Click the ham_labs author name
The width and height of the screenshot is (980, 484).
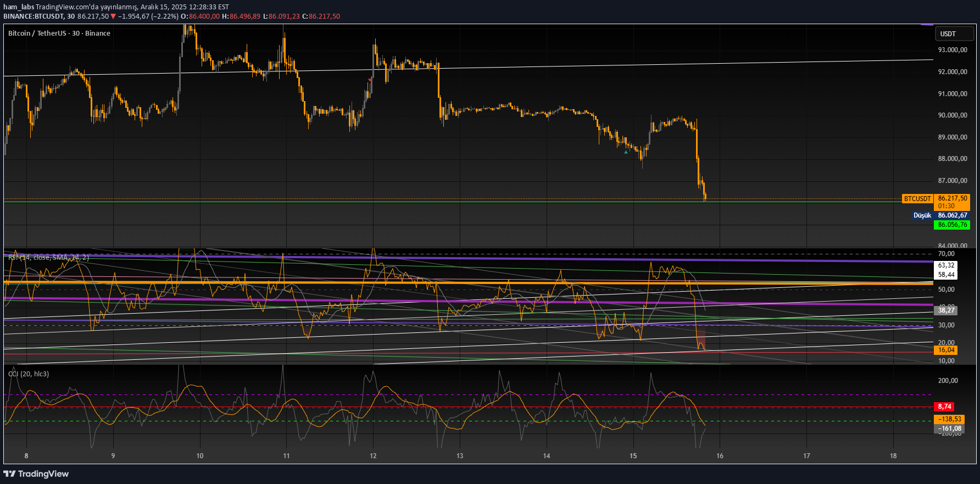19,7
